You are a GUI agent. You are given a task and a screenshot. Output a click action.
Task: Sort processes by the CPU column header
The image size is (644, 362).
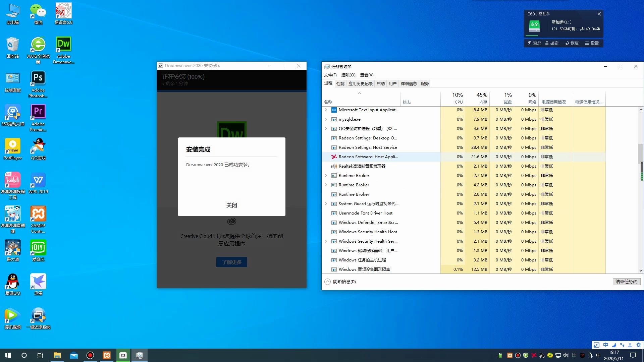[x=453, y=98]
